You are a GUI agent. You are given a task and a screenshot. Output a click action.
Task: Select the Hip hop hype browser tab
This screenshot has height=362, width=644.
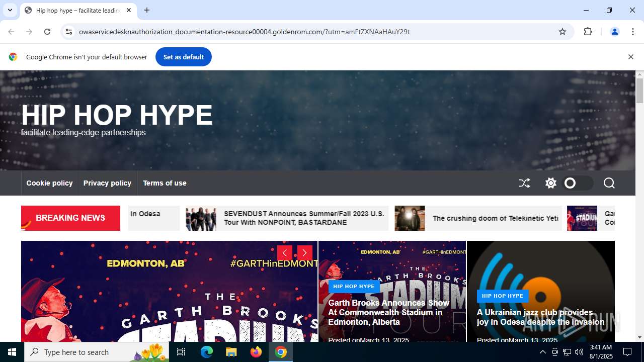coord(78,10)
